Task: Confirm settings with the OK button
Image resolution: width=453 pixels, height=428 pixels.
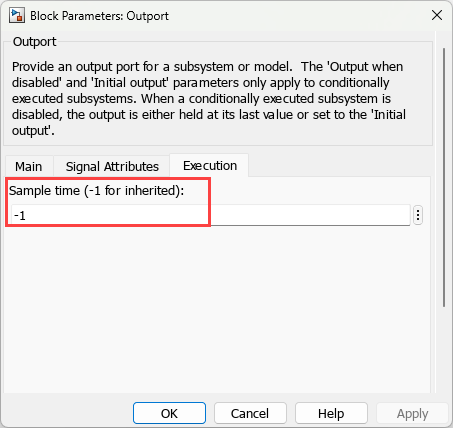Action: point(169,413)
